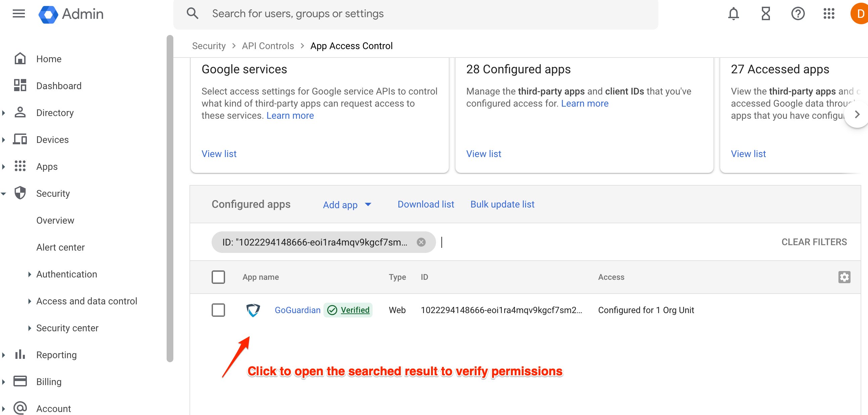Click the API Controls breadcrumb

pos(268,46)
